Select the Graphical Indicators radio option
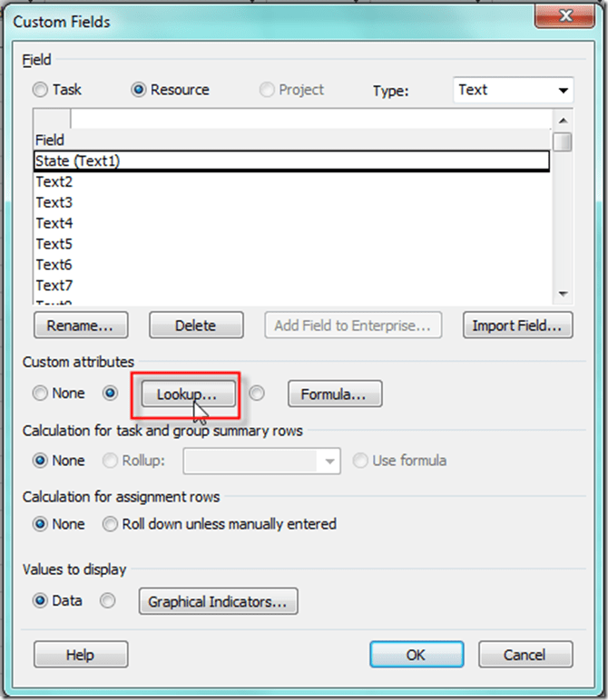The height and width of the screenshot is (700, 608). click(x=108, y=600)
